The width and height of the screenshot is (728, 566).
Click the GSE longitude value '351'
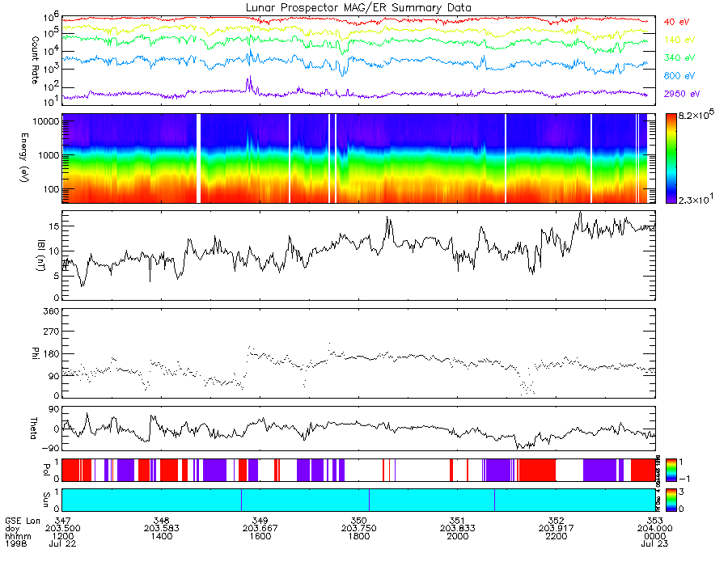458,521
